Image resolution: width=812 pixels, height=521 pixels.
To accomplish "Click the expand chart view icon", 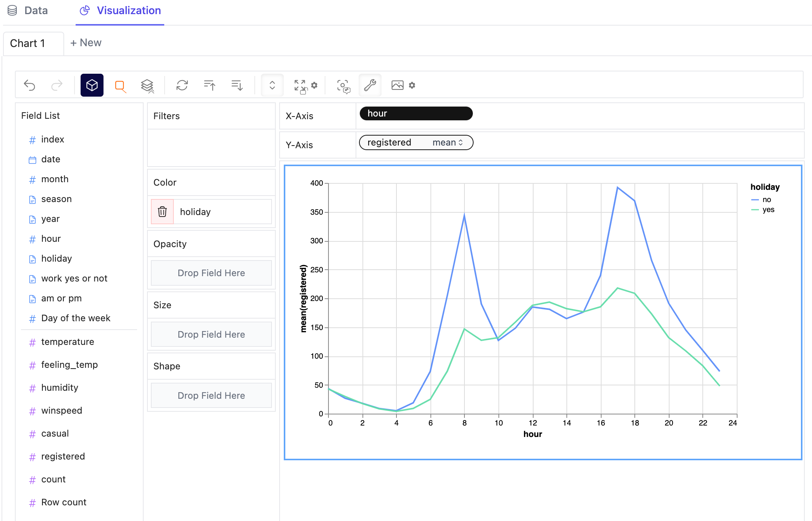I will pos(300,85).
